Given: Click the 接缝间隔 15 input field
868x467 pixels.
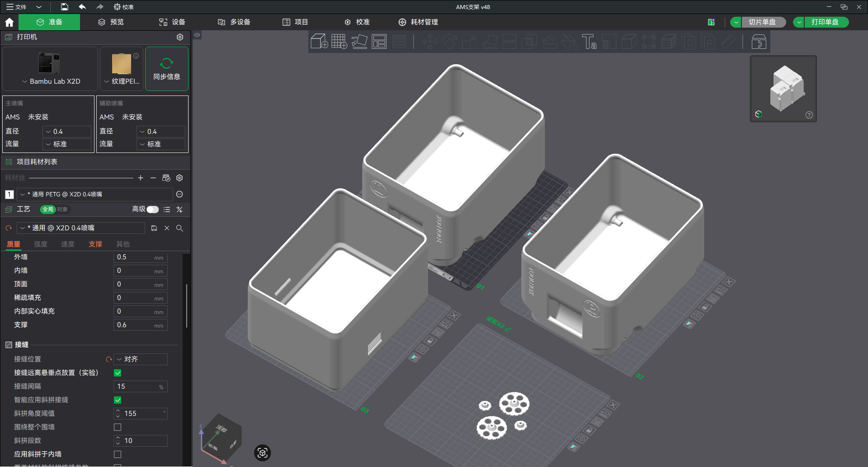Looking at the screenshot, I should 141,386.
